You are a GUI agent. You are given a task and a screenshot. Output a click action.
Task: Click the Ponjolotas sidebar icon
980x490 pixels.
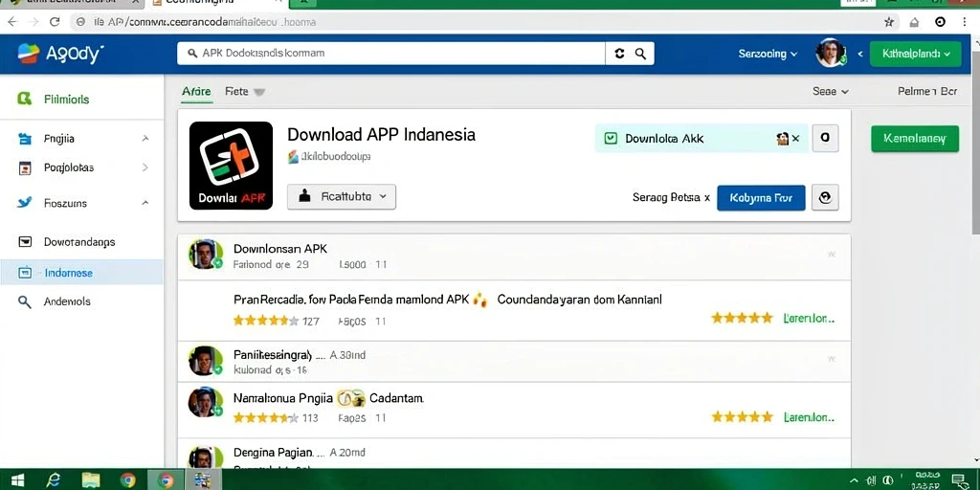click(24, 167)
